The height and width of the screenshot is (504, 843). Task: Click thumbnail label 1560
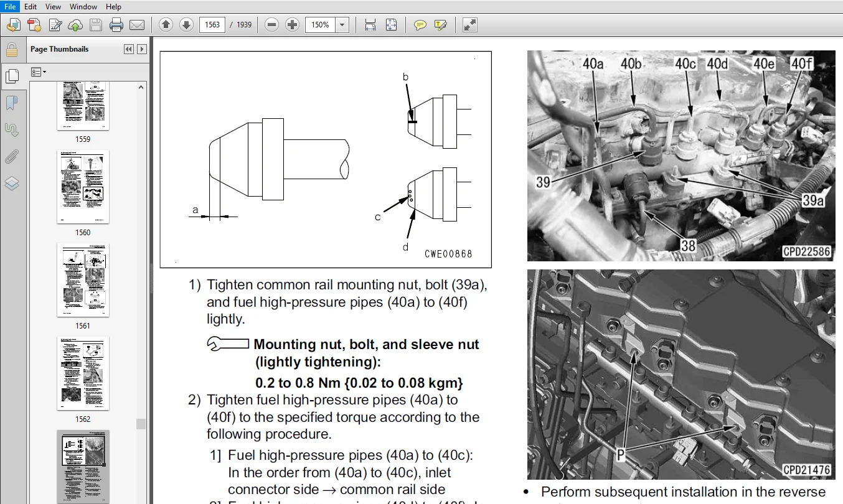(x=83, y=233)
